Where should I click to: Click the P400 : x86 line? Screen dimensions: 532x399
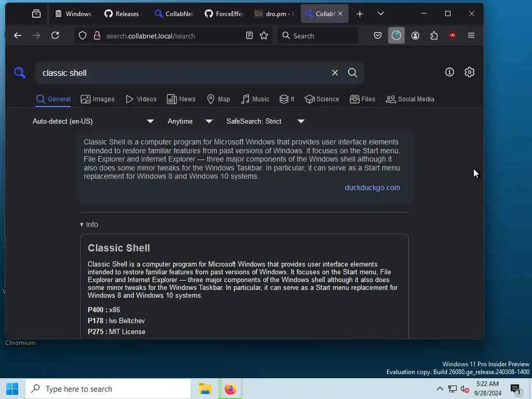click(104, 310)
